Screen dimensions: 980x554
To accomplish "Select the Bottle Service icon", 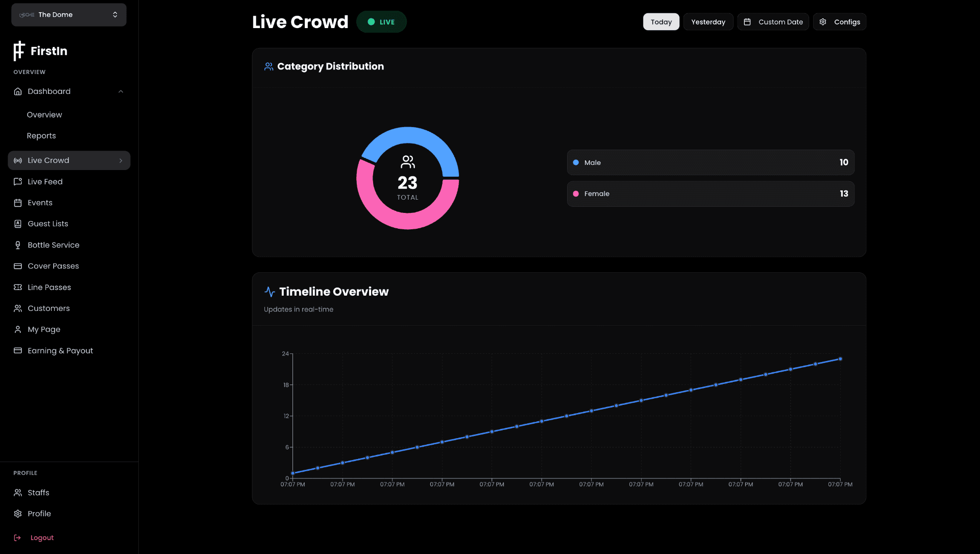I will click(x=17, y=245).
